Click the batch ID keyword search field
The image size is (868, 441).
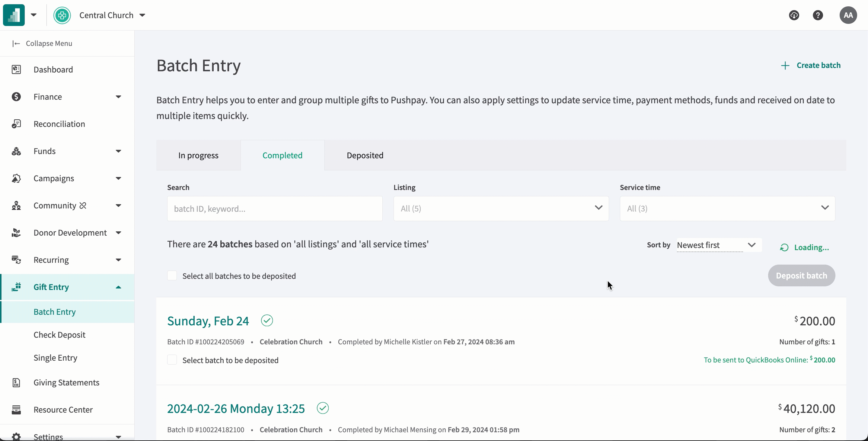275,208
